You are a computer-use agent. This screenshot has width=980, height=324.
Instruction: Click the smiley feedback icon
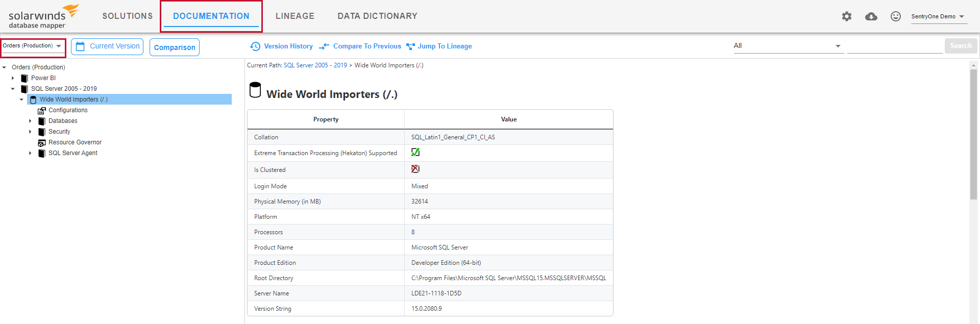pos(896,16)
